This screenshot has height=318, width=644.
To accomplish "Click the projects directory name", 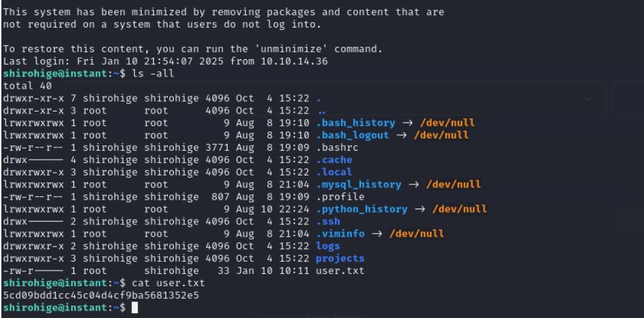I will [340, 258].
